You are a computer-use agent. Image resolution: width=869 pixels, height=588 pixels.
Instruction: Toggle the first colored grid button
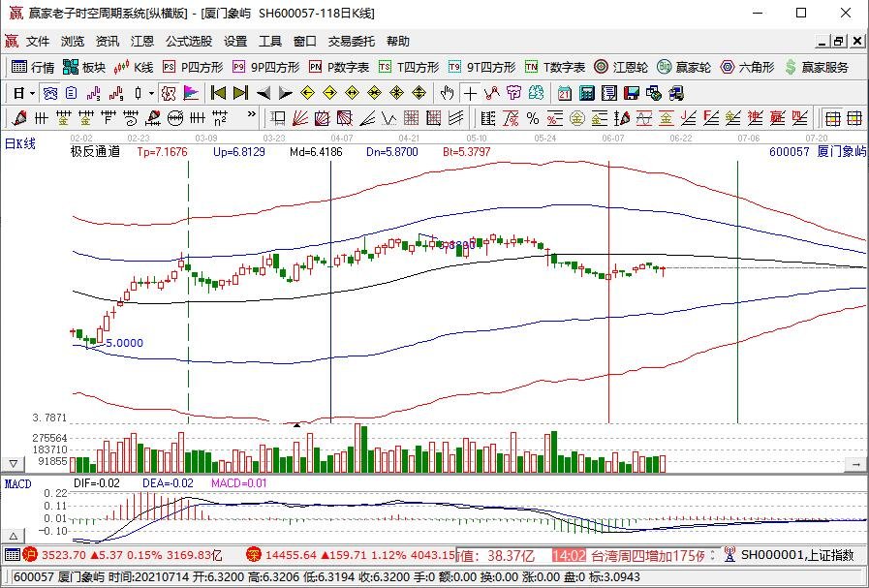click(x=832, y=117)
